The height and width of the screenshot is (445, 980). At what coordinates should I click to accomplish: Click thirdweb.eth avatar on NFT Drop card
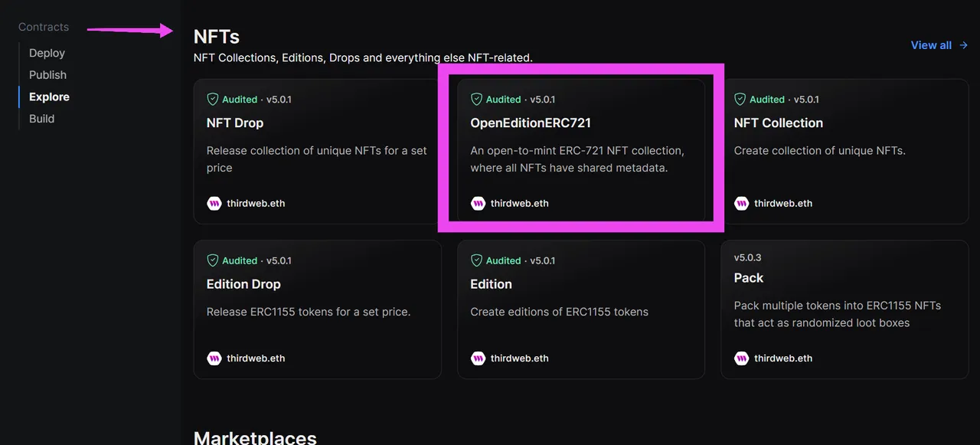coord(214,203)
